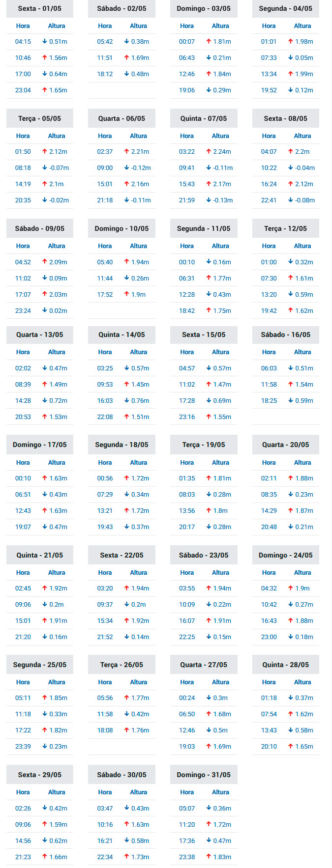Click blue arrow beside 0.36m on 31/05

(209, 809)
